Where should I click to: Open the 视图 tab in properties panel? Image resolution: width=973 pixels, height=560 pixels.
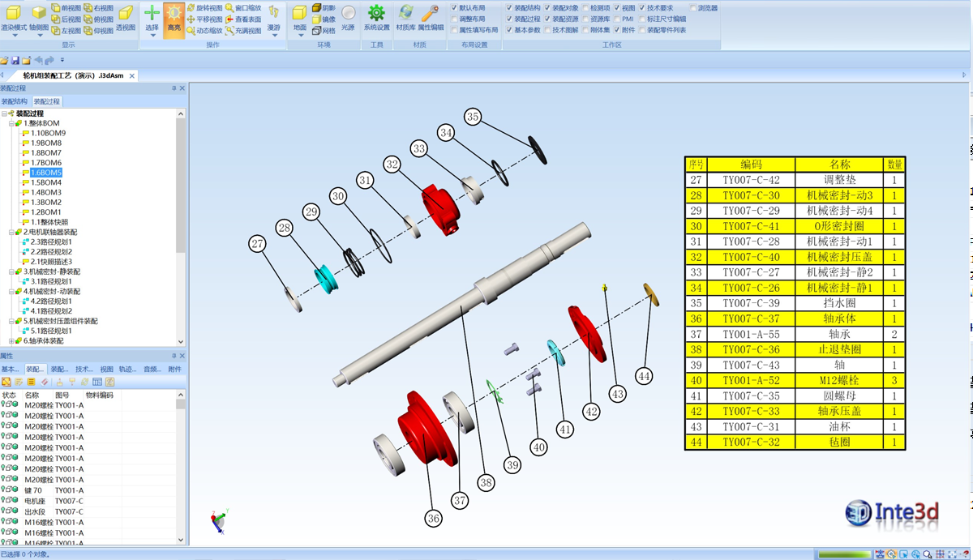[106, 370]
